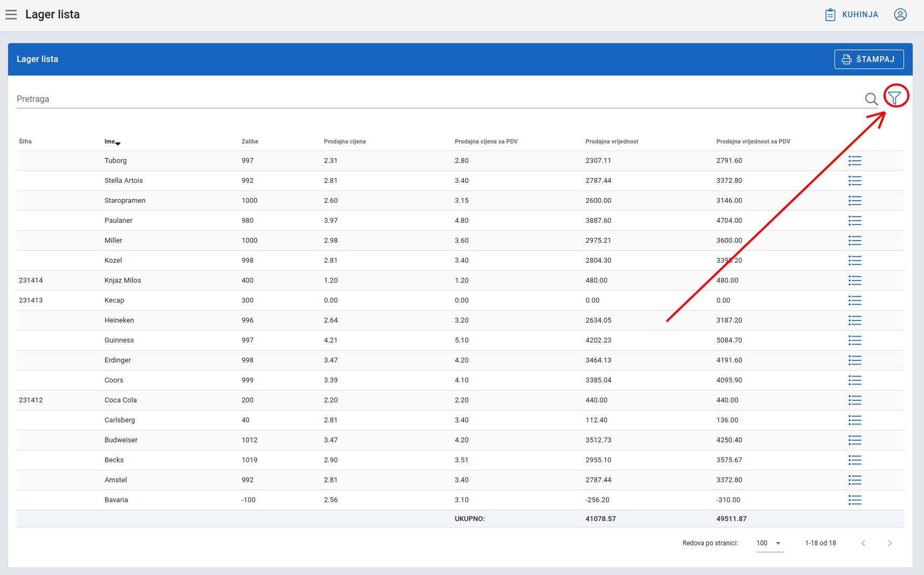924x575 pixels.
Task: Open details list icon for Guinness
Action: tap(855, 340)
